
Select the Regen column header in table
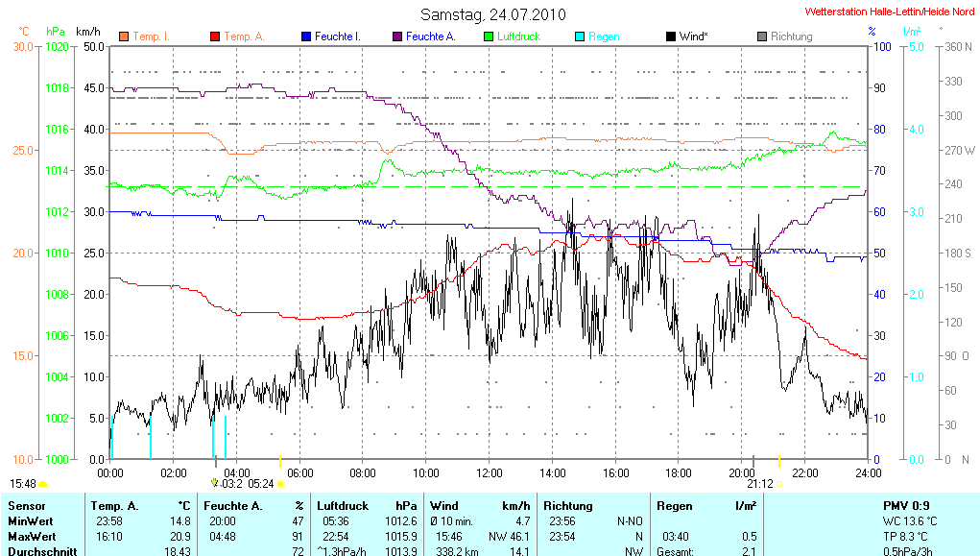point(674,505)
